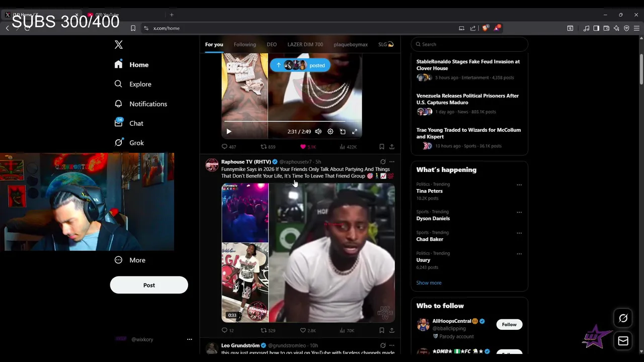
Task: View analytics for the 422K views post
Action: click(348, 147)
